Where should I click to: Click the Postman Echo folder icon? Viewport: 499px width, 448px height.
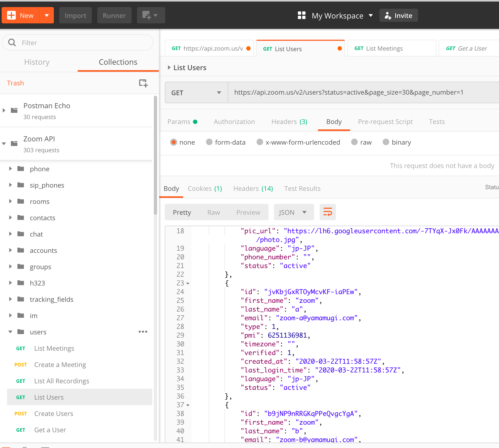[x=14, y=110]
